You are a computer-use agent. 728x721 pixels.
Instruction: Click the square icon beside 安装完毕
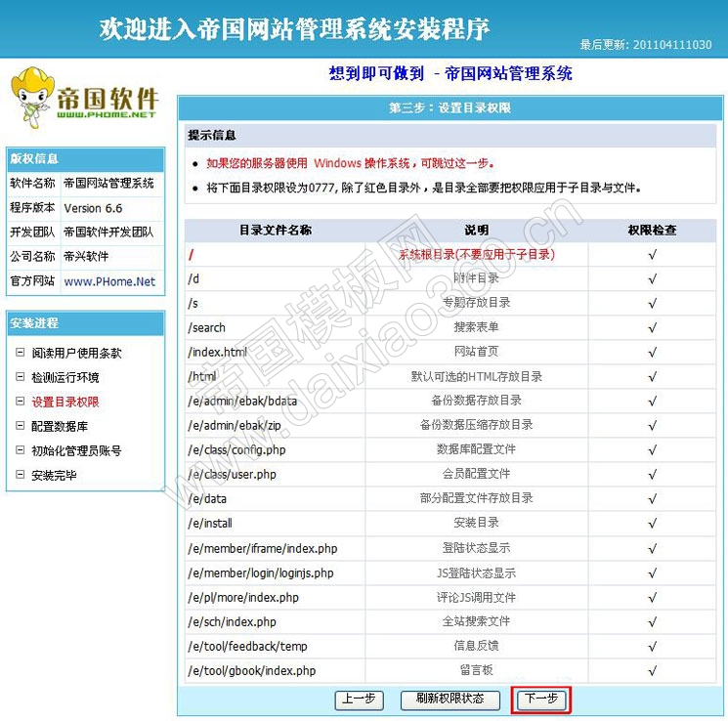(20, 476)
